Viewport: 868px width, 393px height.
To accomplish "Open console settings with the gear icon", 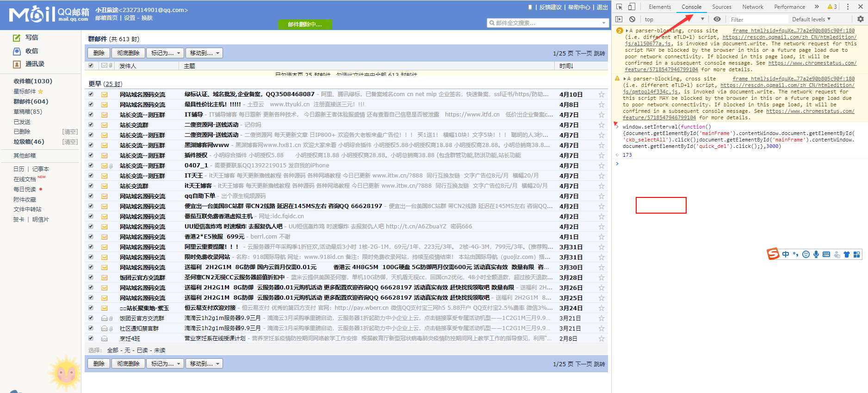I will [x=860, y=19].
